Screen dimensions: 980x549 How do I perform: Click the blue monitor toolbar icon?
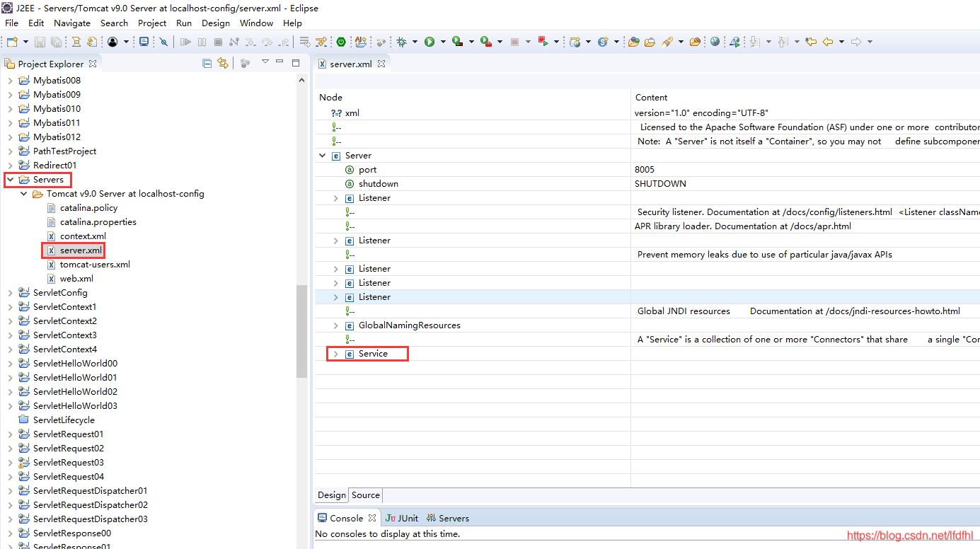coord(144,42)
